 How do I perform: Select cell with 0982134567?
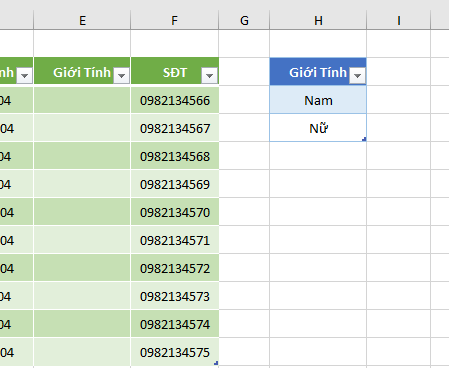coord(175,128)
